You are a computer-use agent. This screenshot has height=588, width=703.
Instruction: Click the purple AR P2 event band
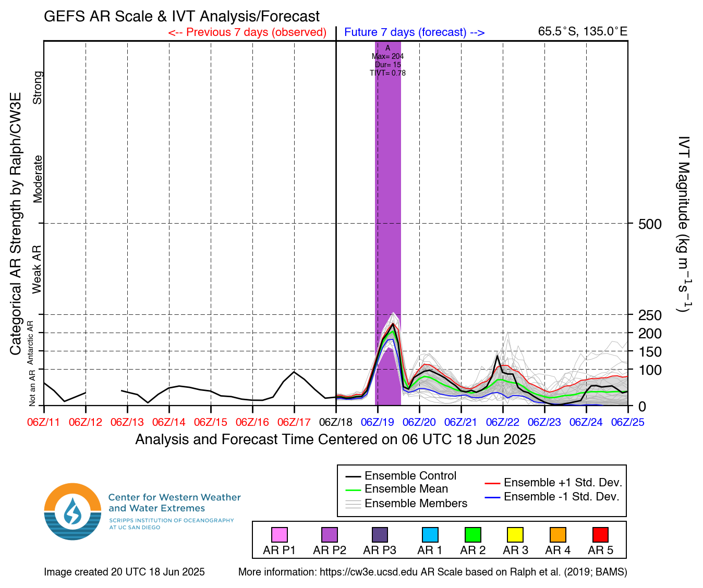pos(388,224)
